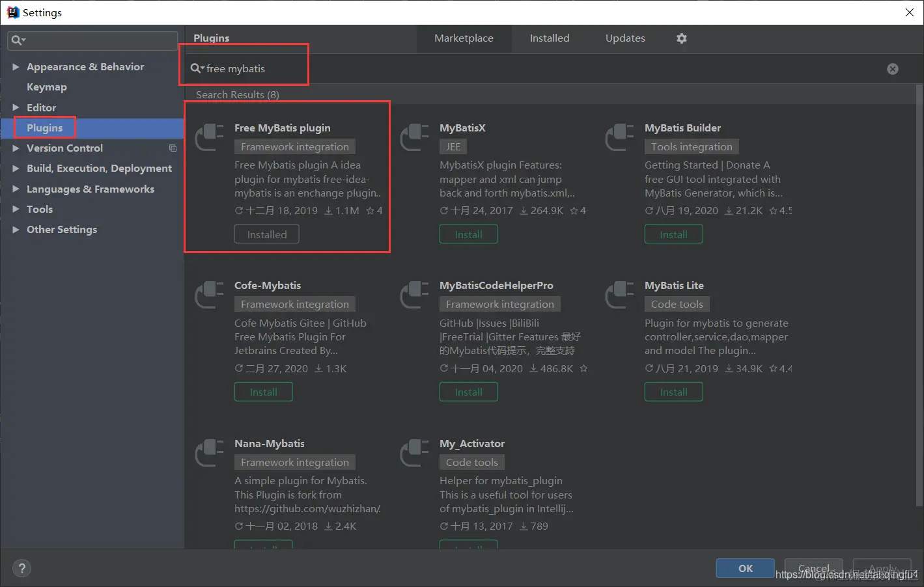Click the plugins gear settings icon
The width and height of the screenshot is (924, 587).
coord(682,38)
